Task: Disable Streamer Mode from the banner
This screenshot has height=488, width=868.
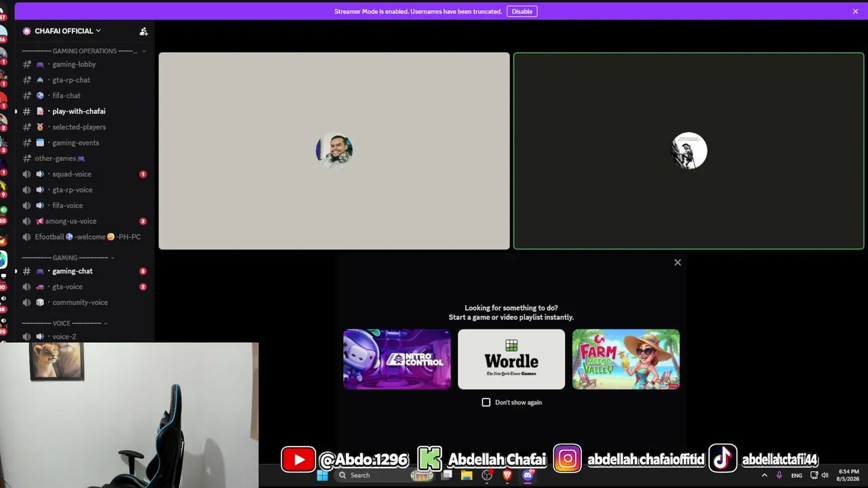Action: click(x=521, y=12)
